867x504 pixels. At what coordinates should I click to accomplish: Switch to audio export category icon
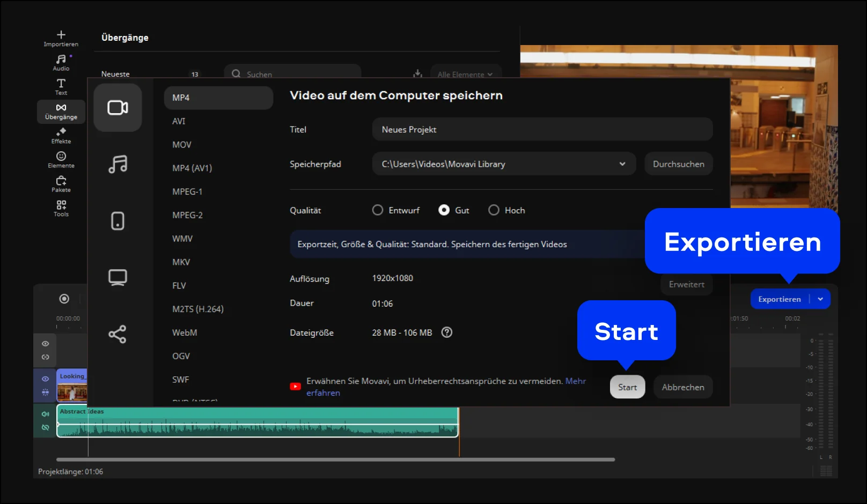[x=117, y=164]
